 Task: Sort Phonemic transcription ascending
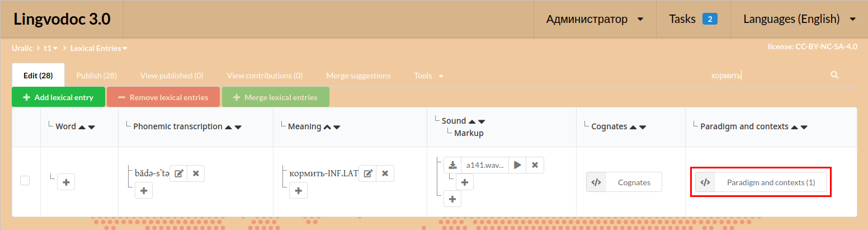pyautogui.click(x=229, y=127)
